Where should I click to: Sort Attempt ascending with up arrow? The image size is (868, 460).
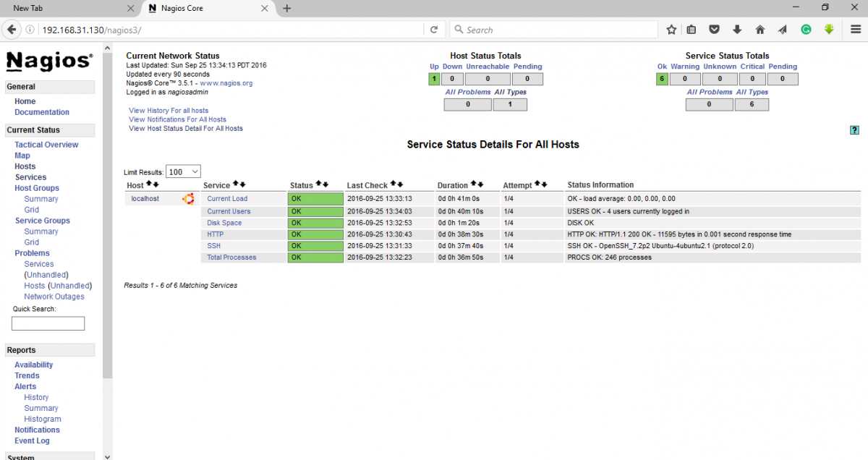[x=538, y=184]
